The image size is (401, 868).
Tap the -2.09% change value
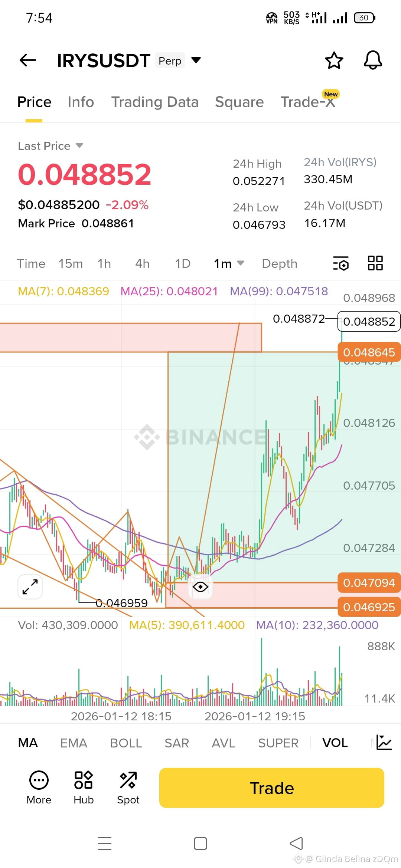click(127, 205)
